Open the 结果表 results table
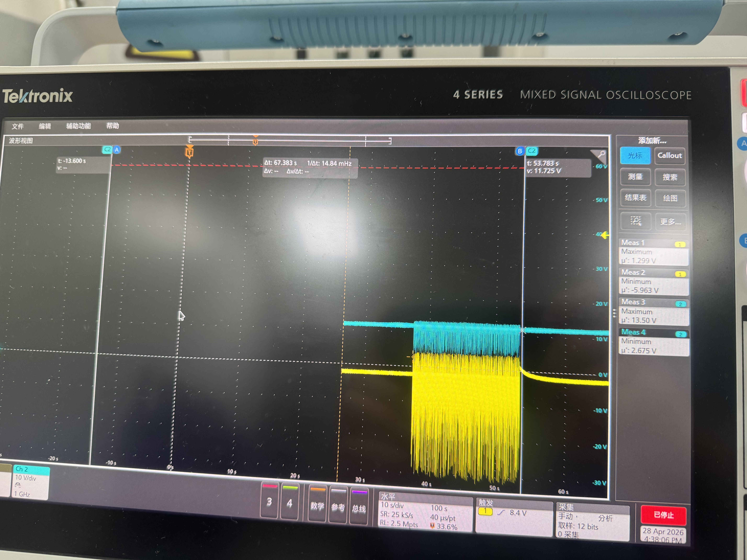The width and height of the screenshot is (747, 560). (x=636, y=198)
